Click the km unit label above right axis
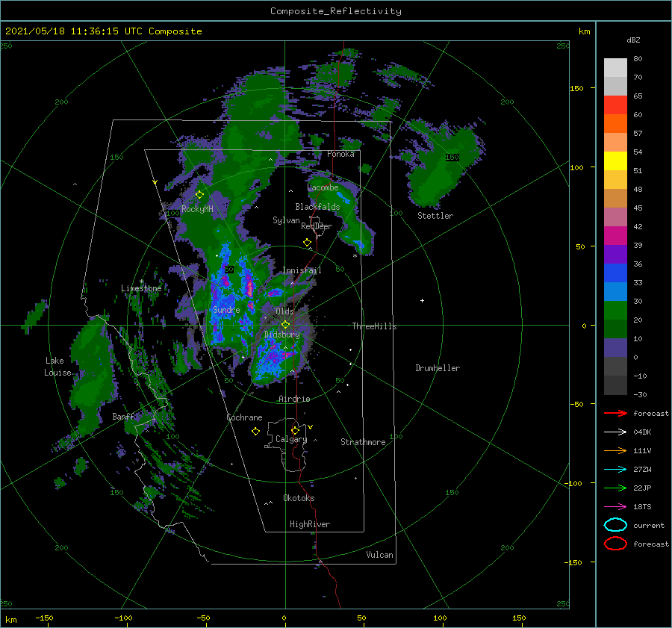 pyautogui.click(x=584, y=31)
